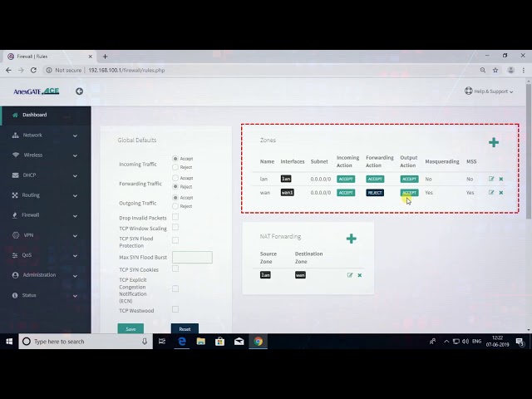Set Incoming Traffic to Accept
Viewport: 532px width, 399px height.
coord(175,159)
